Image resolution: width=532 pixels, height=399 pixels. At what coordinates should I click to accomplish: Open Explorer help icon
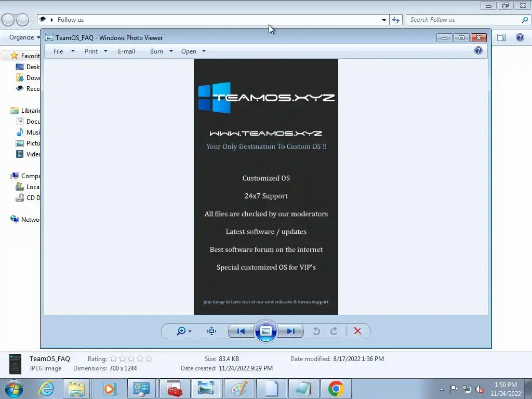coord(520,37)
